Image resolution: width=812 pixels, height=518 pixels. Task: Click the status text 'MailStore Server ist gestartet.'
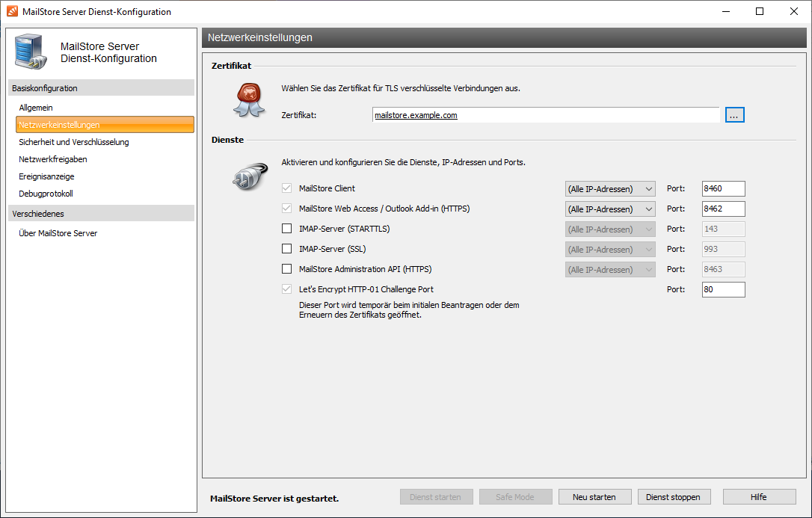click(x=274, y=499)
